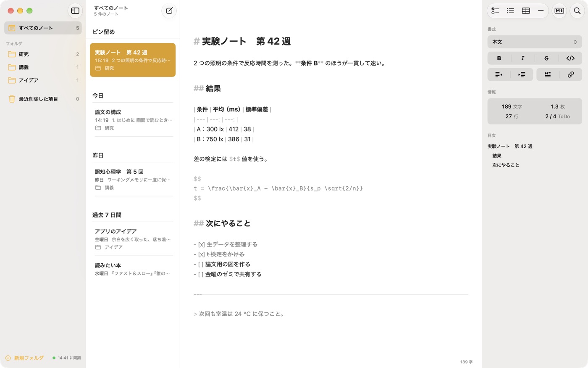Click the 14:41 に同期 sync status
The width and height of the screenshot is (588, 368).
coord(67,358)
